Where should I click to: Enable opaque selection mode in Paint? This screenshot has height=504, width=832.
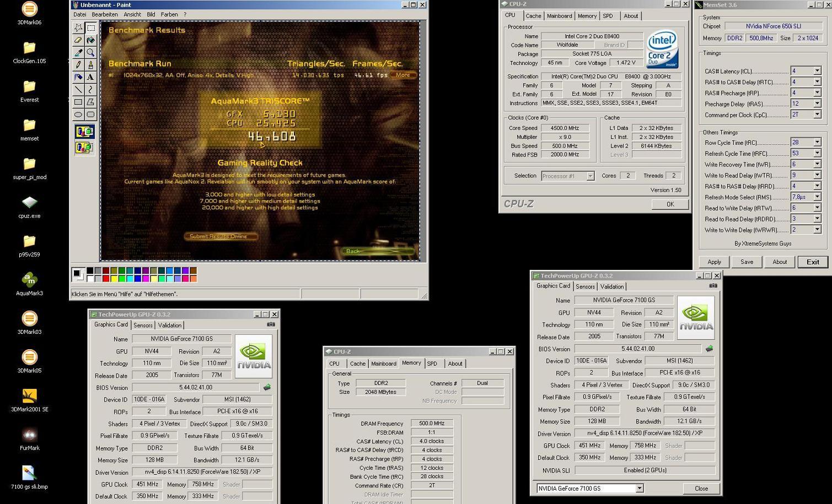[x=84, y=132]
